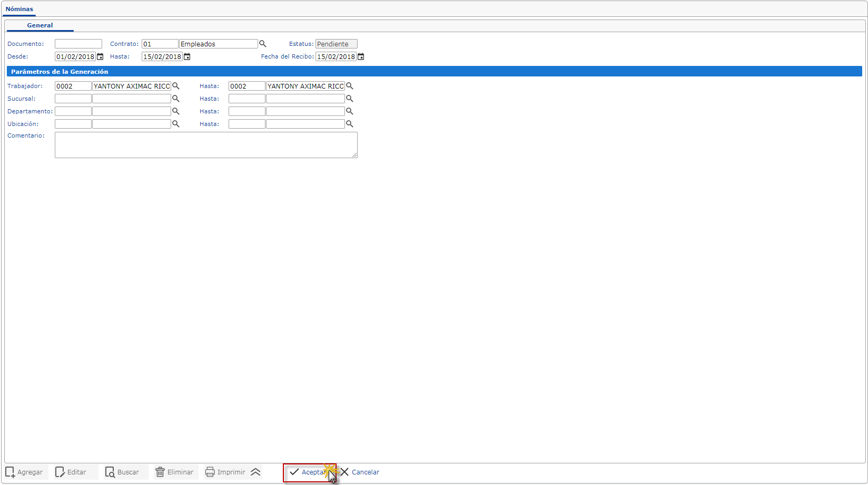Focus the Documento input field

(78, 44)
